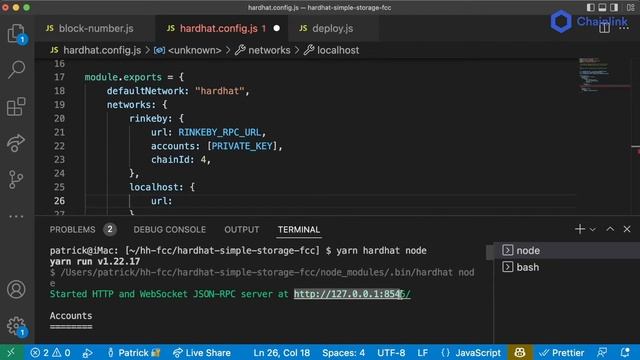Viewport: 640px width, 360px height.
Task: Click the Prettier status item
Action: click(x=562, y=352)
